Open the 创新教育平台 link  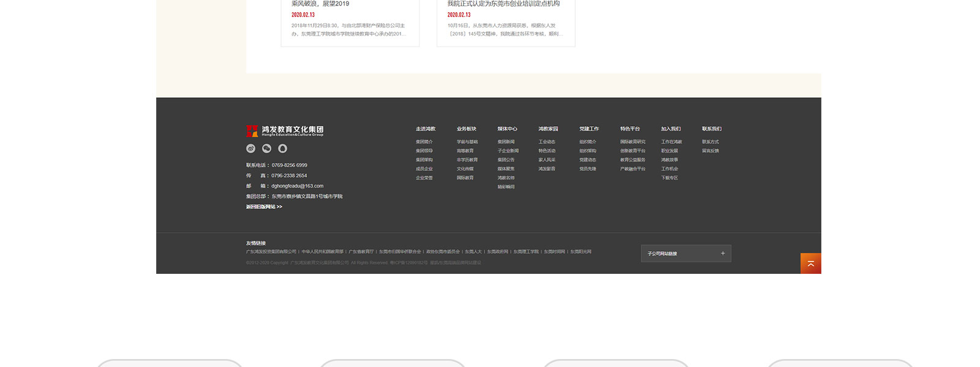(633, 151)
